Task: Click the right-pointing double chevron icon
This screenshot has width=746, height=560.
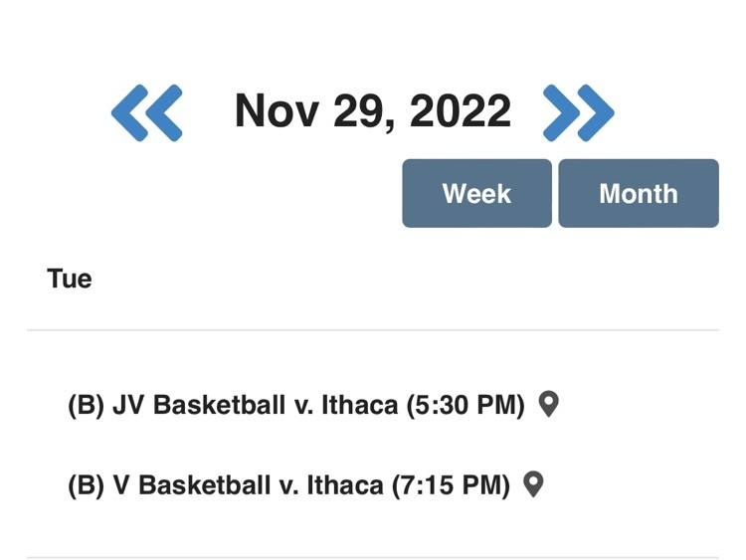Action: click(x=579, y=112)
